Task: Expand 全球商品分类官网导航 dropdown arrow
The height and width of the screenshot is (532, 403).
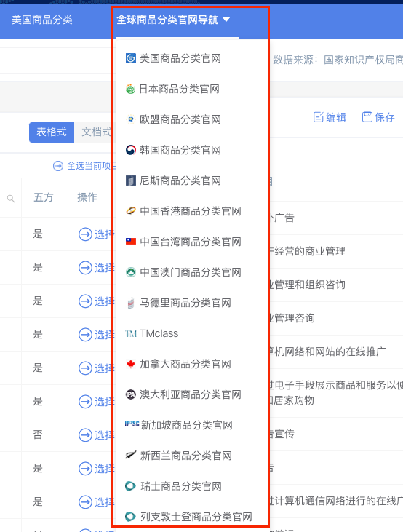Action: [226, 20]
